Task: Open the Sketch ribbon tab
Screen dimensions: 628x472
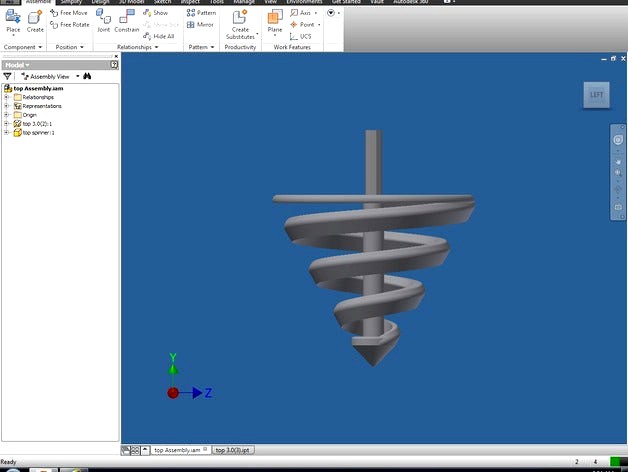Action: pos(160,2)
